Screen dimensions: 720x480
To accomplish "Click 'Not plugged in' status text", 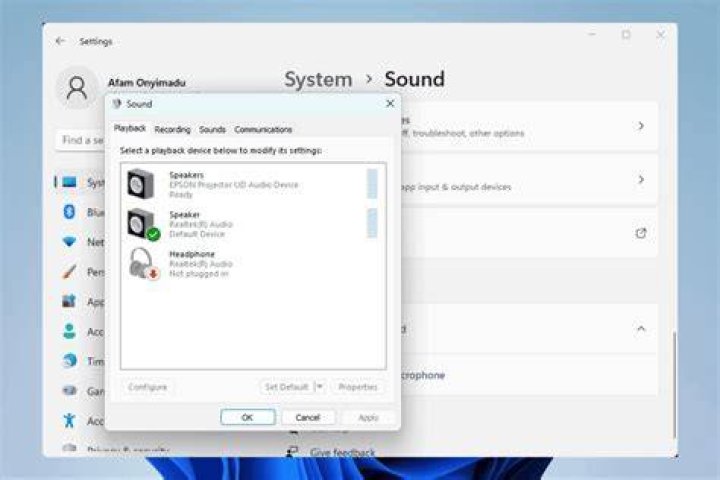I will click(199, 274).
